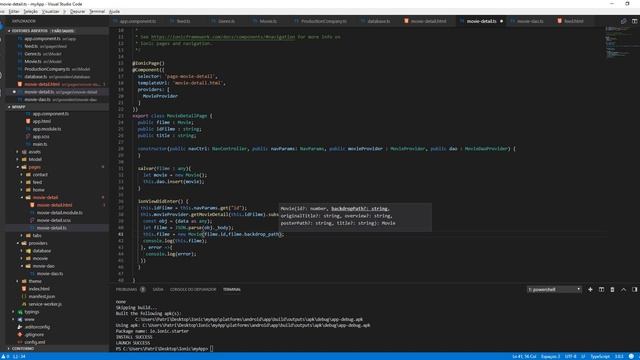Click the app.html file icon in explorer

click(28, 121)
